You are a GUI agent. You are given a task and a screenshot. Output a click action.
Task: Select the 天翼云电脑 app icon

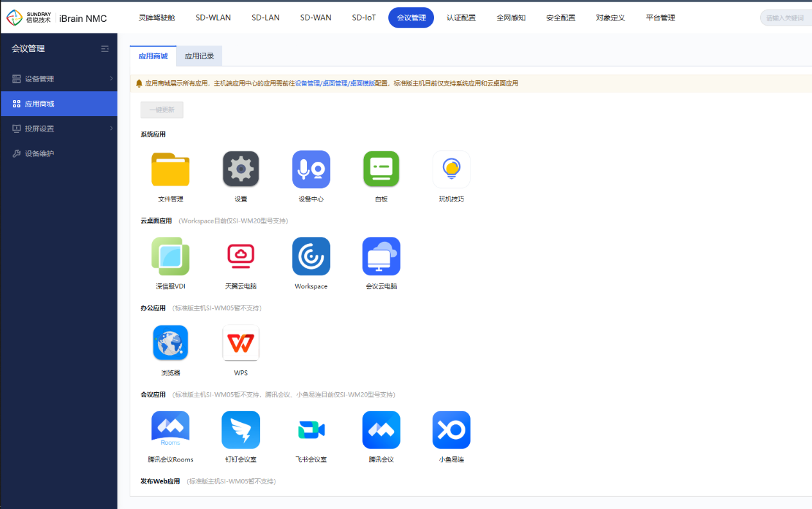tap(241, 256)
